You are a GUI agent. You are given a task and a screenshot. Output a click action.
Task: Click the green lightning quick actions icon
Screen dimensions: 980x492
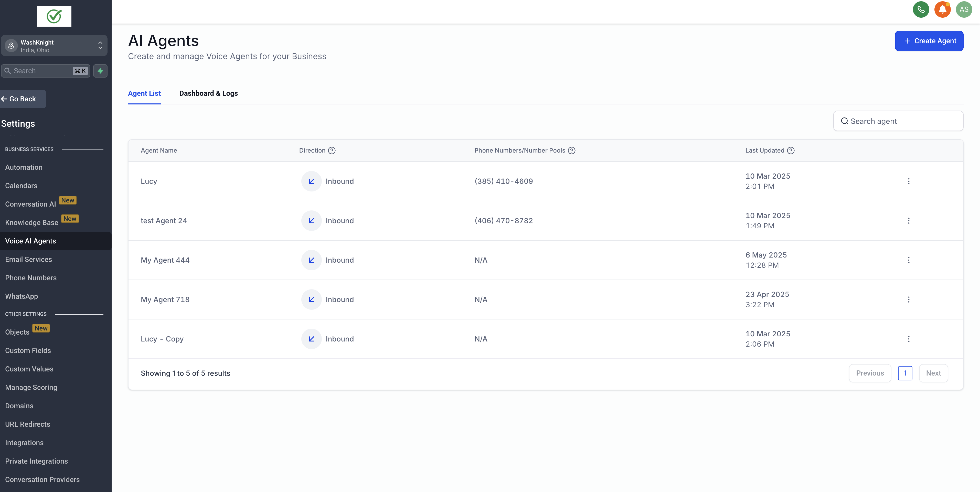coord(100,71)
